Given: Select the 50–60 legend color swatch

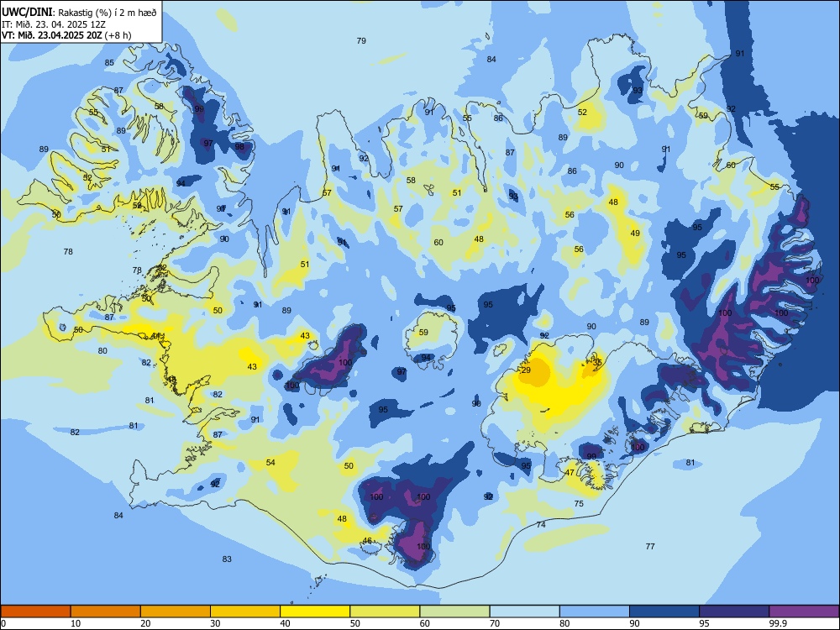Looking at the screenshot, I should pos(385,612).
